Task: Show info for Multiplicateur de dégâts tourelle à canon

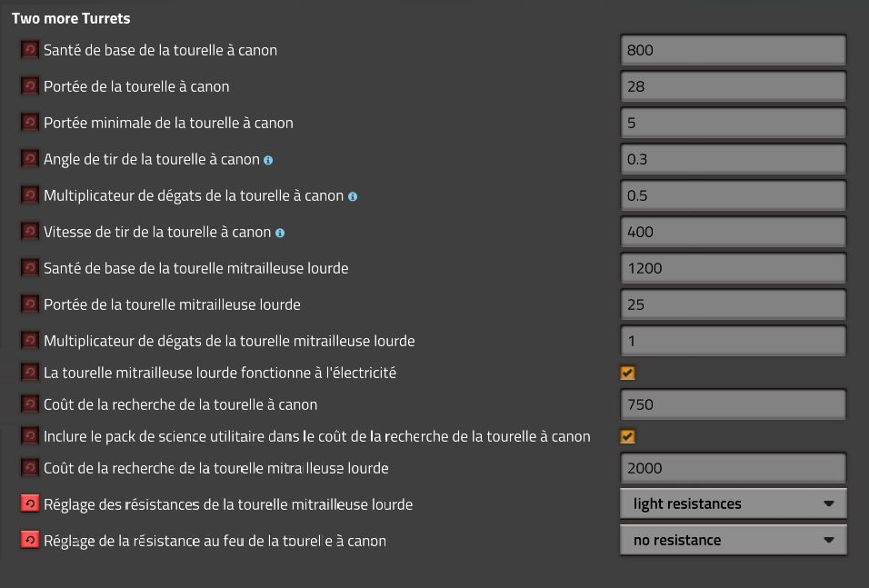Action: [353, 196]
